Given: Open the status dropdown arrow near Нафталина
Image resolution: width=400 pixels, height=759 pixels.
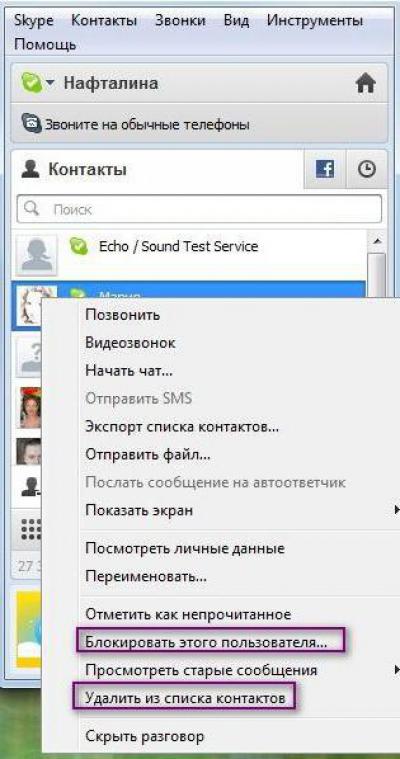Looking at the screenshot, I should 50,83.
